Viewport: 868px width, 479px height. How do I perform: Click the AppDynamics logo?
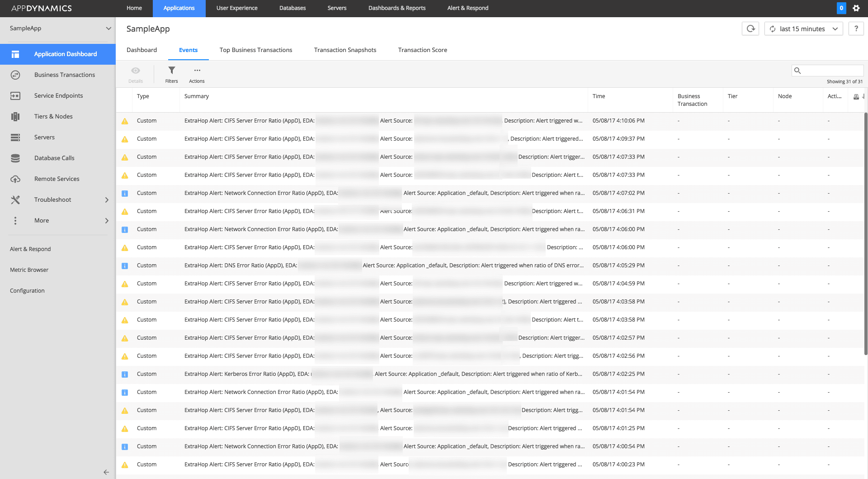coord(42,8)
